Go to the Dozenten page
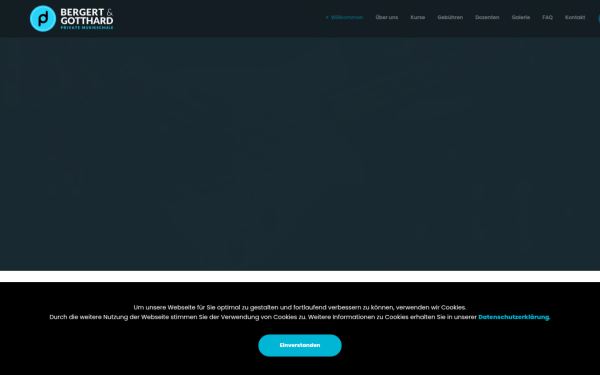The width and height of the screenshot is (600, 375). click(x=487, y=17)
